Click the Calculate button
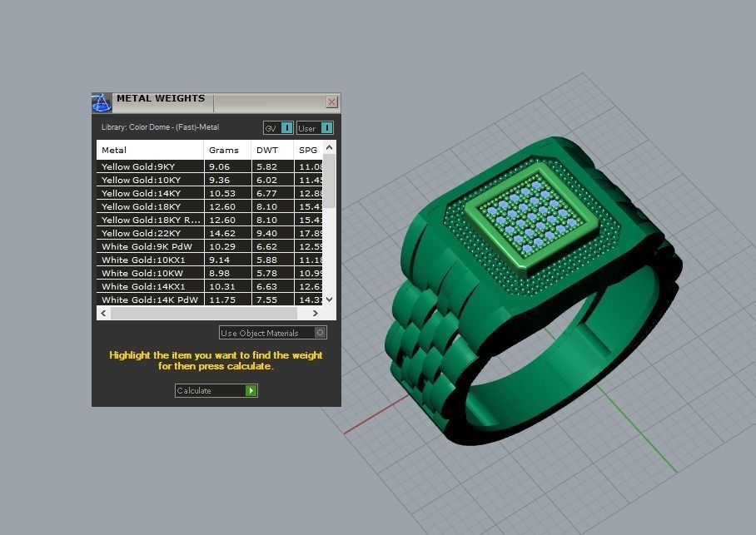This screenshot has width=756, height=535. click(x=216, y=390)
